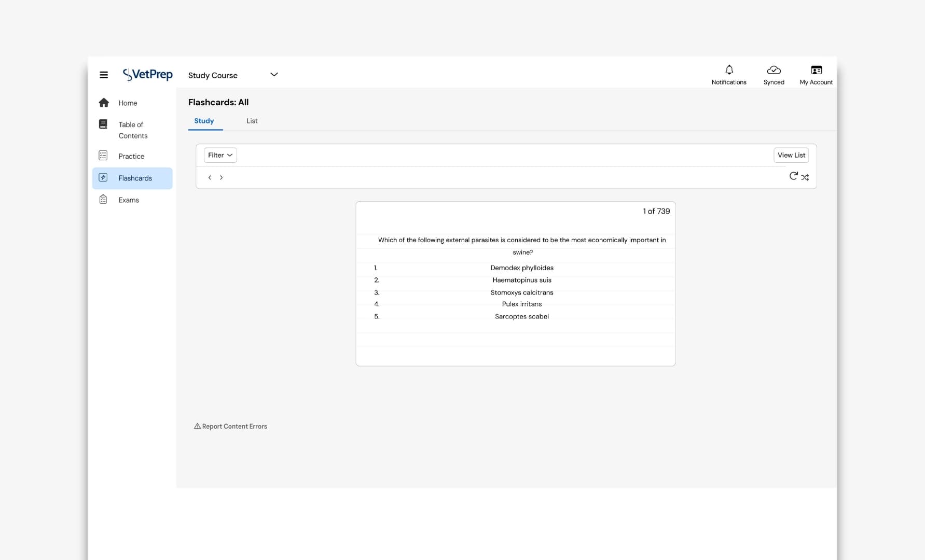Open My Account from the icon
The height and width of the screenshot is (560, 925).
(816, 69)
